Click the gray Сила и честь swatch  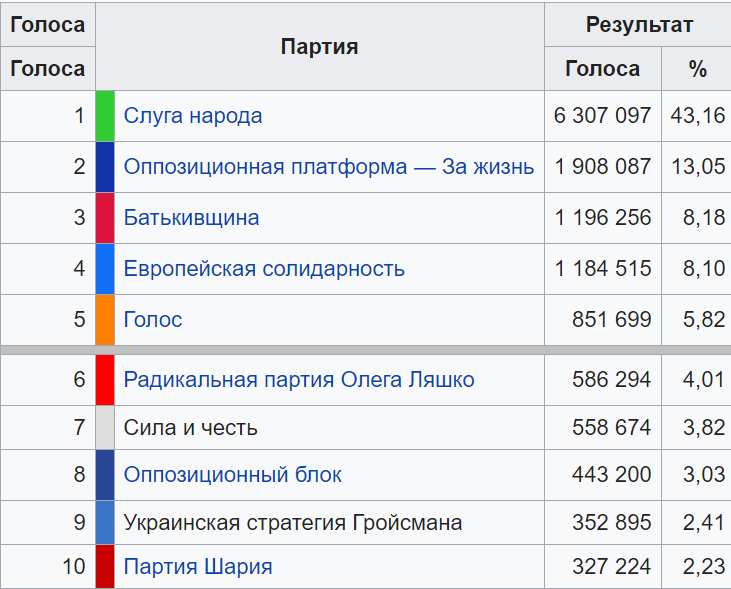coord(105,428)
